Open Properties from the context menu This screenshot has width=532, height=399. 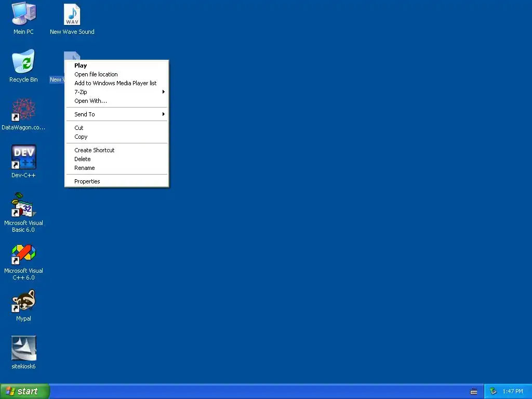pyautogui.click(x=117, y=181)
